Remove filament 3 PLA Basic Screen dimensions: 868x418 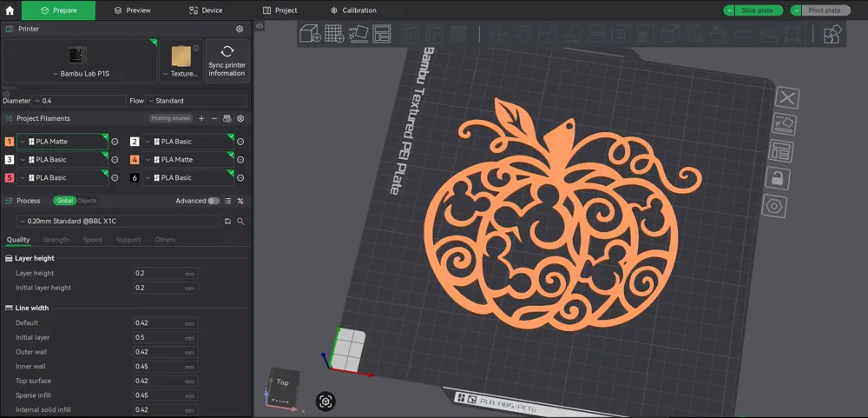pyautogui.click(x=115, y=160)
